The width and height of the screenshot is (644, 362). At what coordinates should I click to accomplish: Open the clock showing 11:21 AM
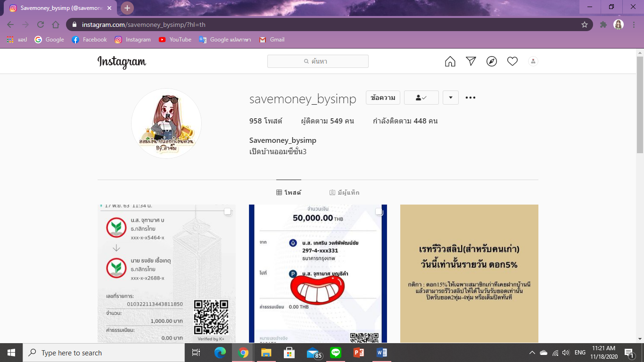(603, 353)
